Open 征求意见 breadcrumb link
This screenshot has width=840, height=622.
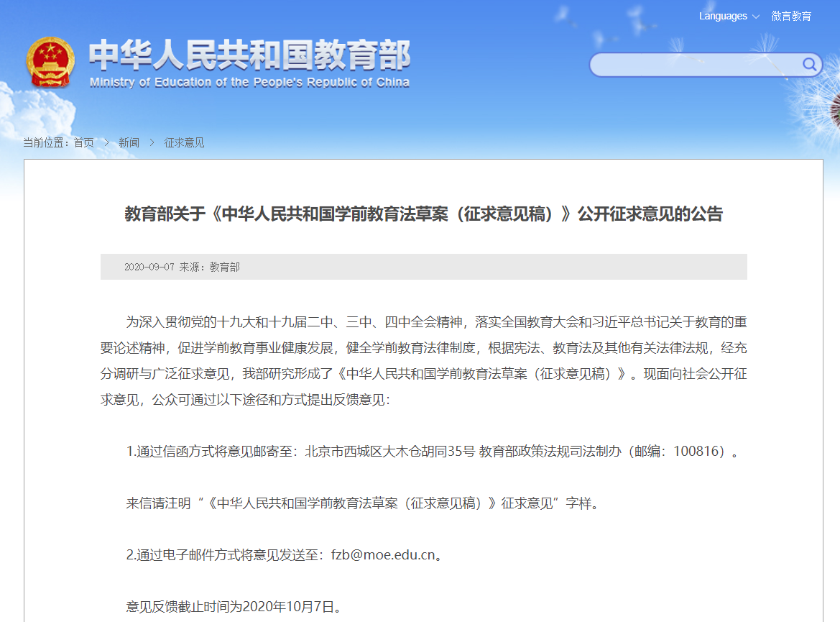(x=184, y=142)
